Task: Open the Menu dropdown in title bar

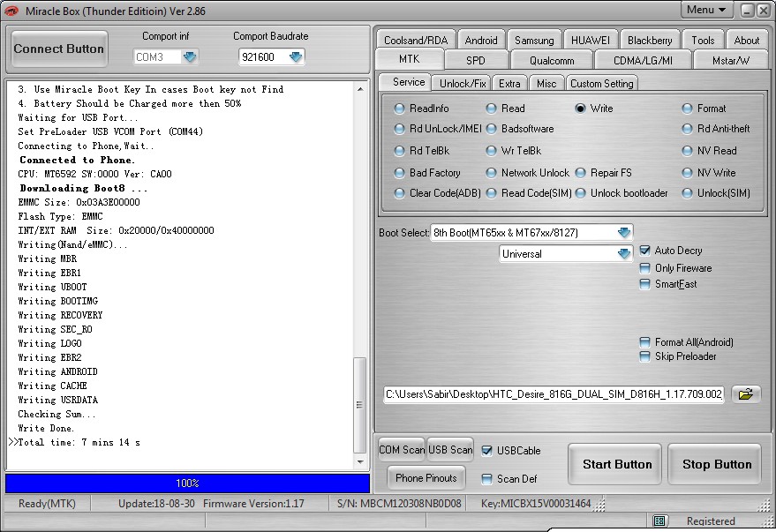Action: pyautogui.click(x=706, y=10)
